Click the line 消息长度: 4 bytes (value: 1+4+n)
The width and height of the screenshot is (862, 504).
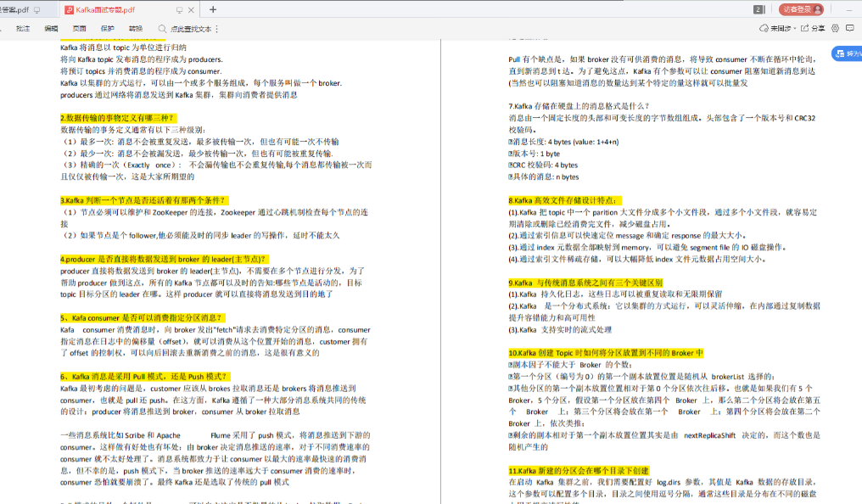click(563, 142)
